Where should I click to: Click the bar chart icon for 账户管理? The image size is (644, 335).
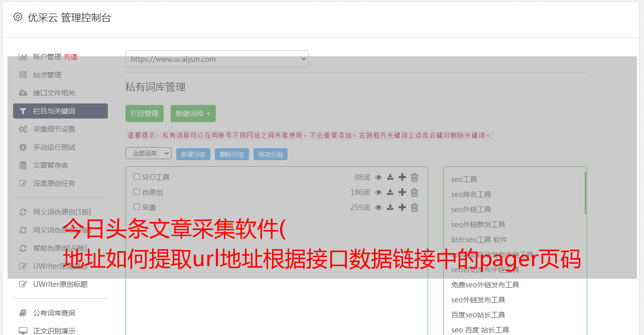23,57
